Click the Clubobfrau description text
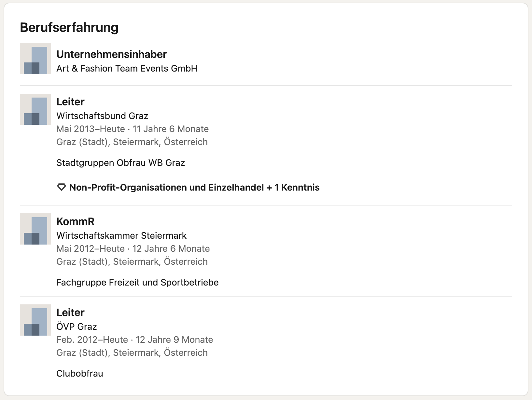 [x=80, y=373]
